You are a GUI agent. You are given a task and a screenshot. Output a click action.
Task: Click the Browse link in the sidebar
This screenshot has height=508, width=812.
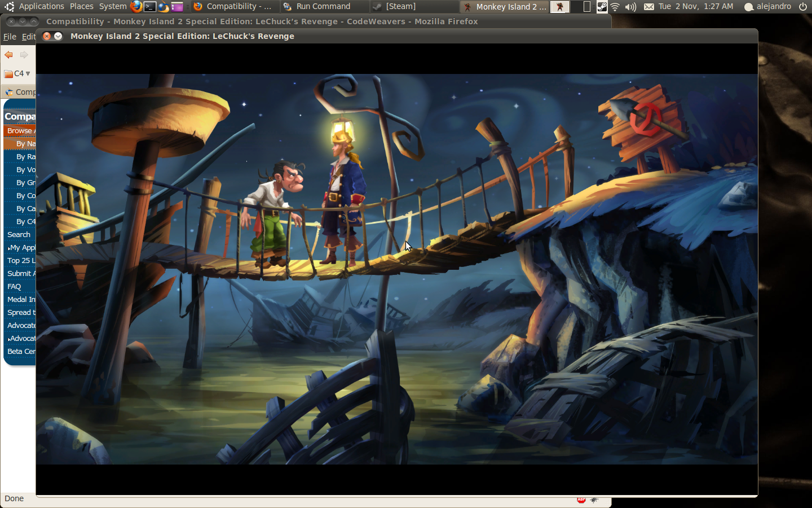click(x=20, y=130)
